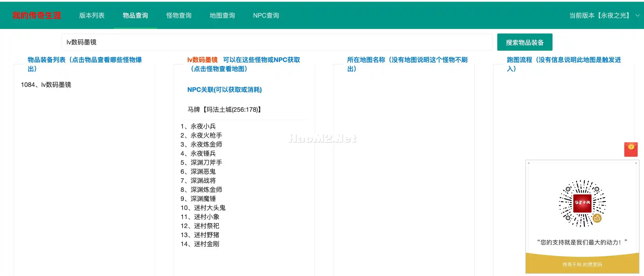
Task: Click the red envelope floating icon
Action: coord(631,149)
